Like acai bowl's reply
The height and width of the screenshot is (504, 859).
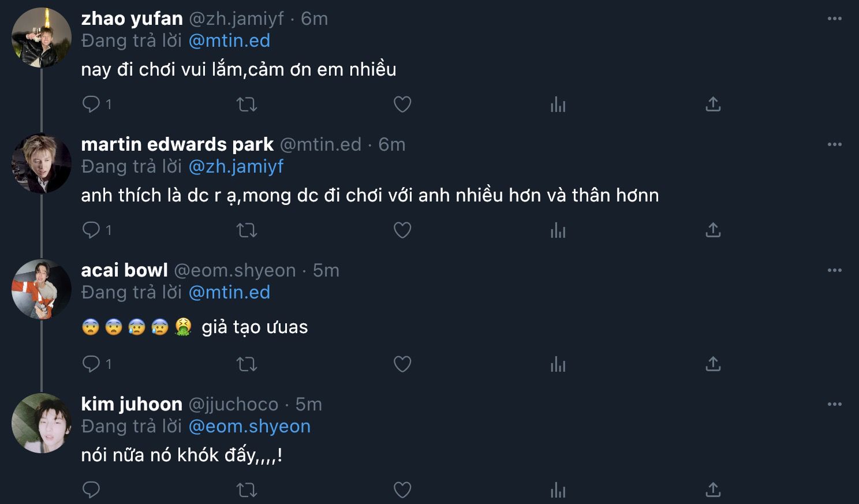pyautogui.click(x=402, y=364)
